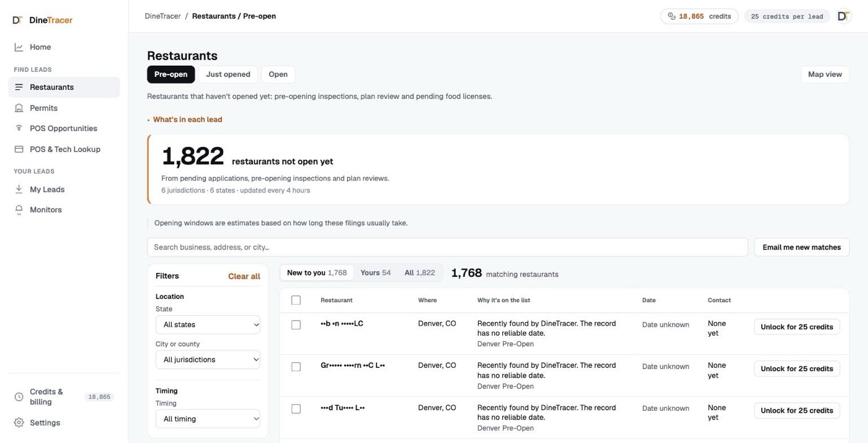Image resolution: width=868 pixels, height=443 pixels.
Task: Open Monitors in the sidebar
Action: (x=64, y=210)
